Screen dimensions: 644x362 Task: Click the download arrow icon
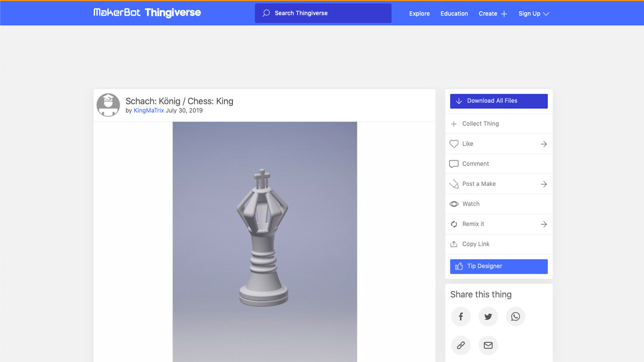coord(458,101)
